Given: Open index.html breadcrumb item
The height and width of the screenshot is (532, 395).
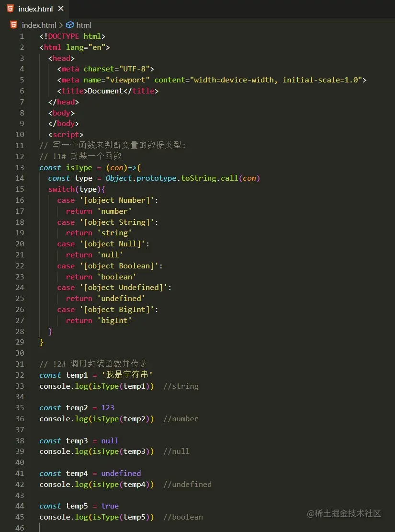Looking at the screenshot, I should point(39,25).
